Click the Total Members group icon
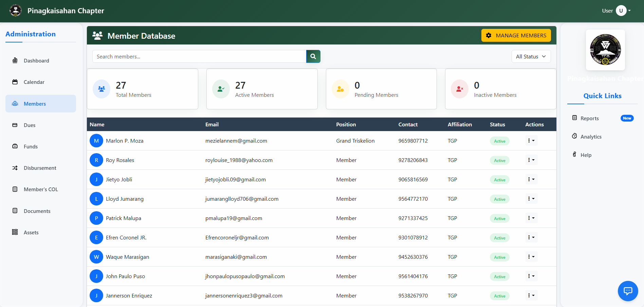 [102, 89]
